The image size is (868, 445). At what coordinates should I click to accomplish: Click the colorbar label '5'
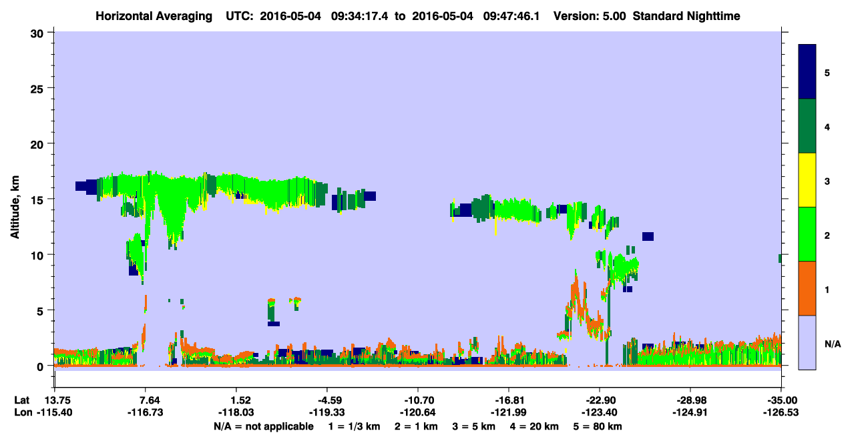[827, 72]
